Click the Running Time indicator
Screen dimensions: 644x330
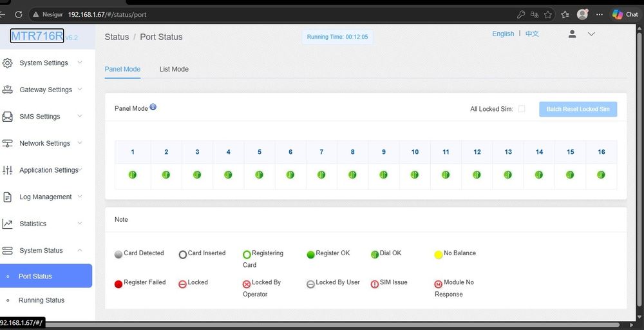(337, 37)
